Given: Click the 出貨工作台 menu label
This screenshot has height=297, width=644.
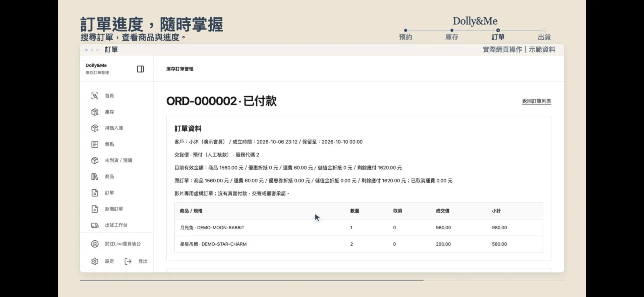Looking at the screenshot, I should tap(116, 225).
